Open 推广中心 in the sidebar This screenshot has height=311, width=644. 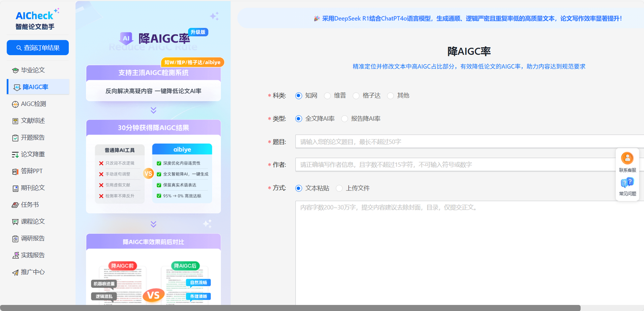pos(38,272)
